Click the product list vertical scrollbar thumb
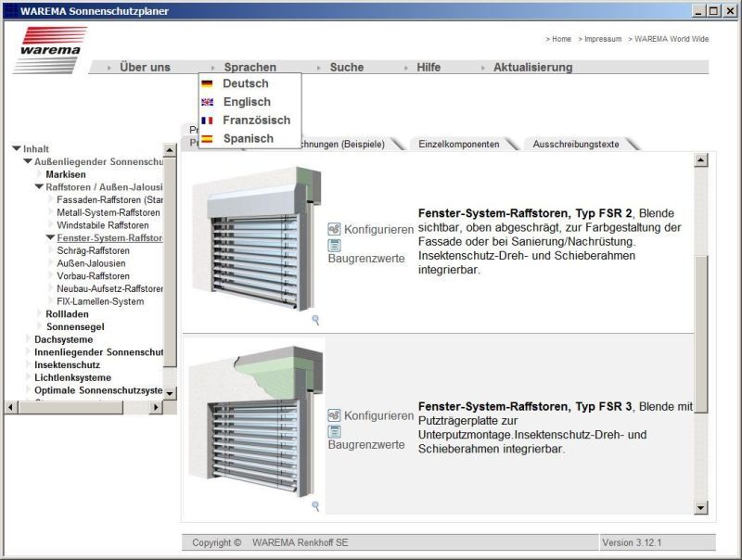Screen dimensions: 742x560 (701, 334)
